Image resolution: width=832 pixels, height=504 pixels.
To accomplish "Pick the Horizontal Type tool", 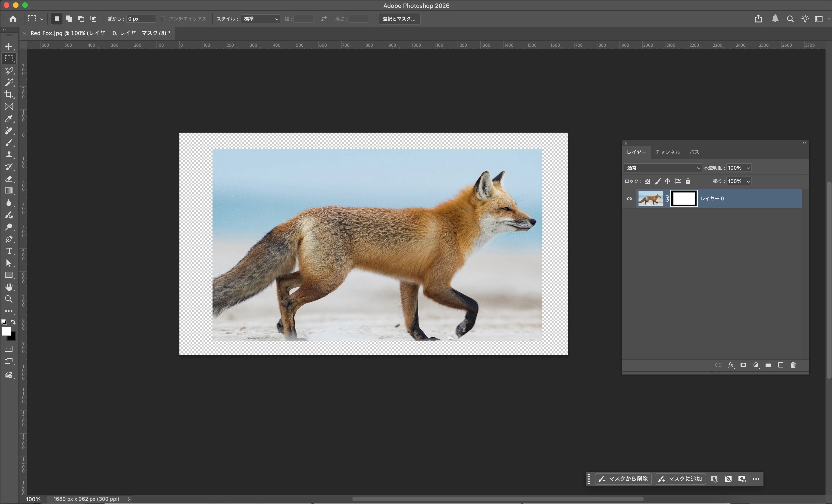I will tap(9, 251).
